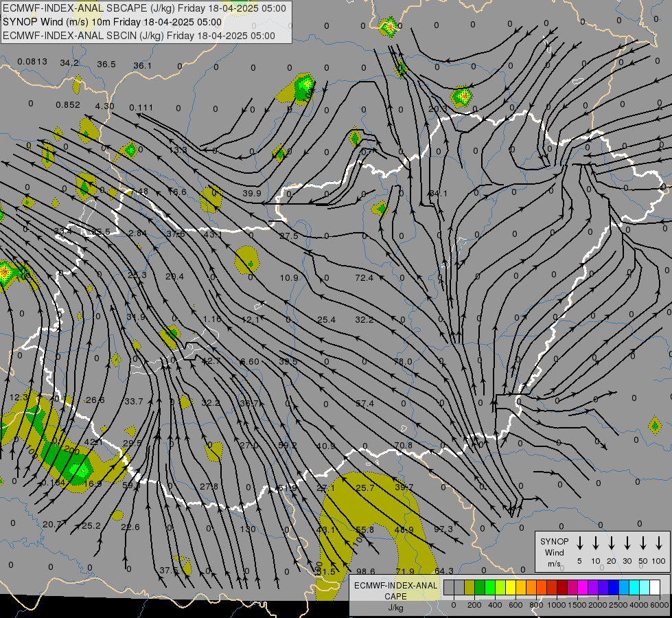Viewport: 672px width, 618px height.
Task: Click the map value '0.852'
Action: pyautogui.click(x=68, y=104)
